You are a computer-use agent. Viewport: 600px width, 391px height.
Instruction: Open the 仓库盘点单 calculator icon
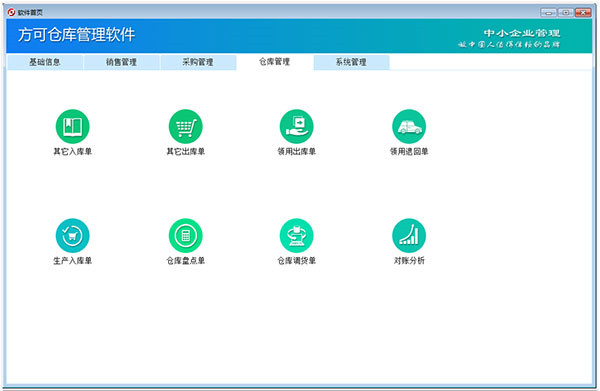(186, 235)
